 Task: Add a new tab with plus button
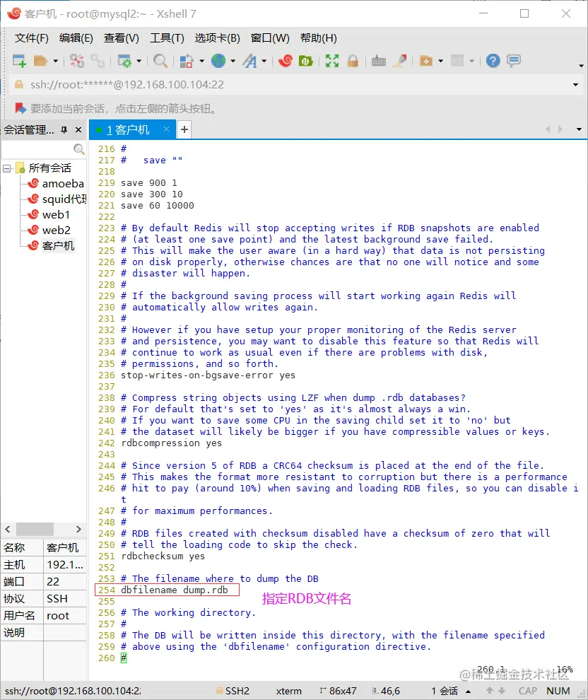point(184,129)
